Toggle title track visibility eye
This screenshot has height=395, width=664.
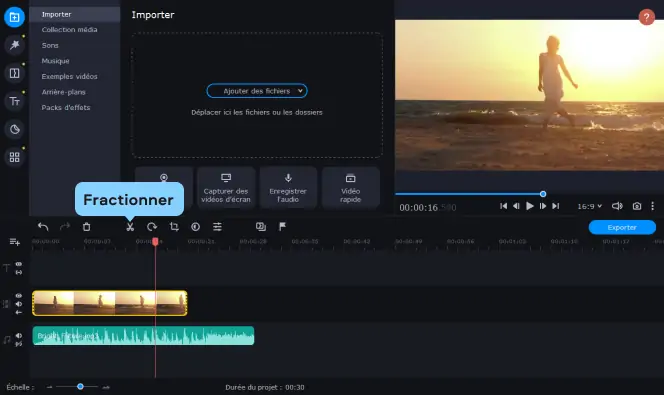pyautogui.click(x=19, y=264)
